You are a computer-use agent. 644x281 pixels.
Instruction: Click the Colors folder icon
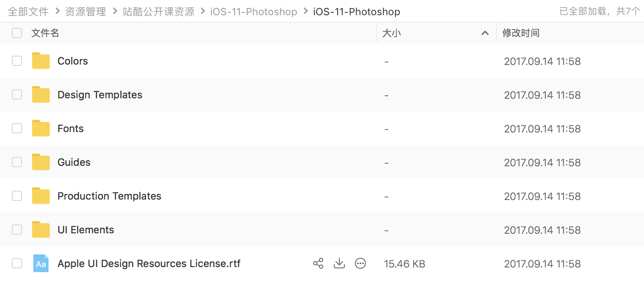click(41, 61)
